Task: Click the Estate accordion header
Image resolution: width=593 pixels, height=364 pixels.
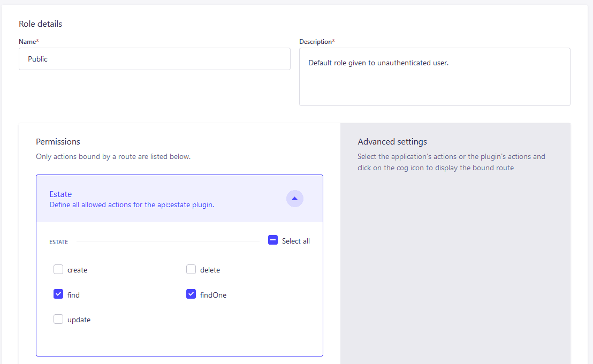Action: [x=179, y=199]
